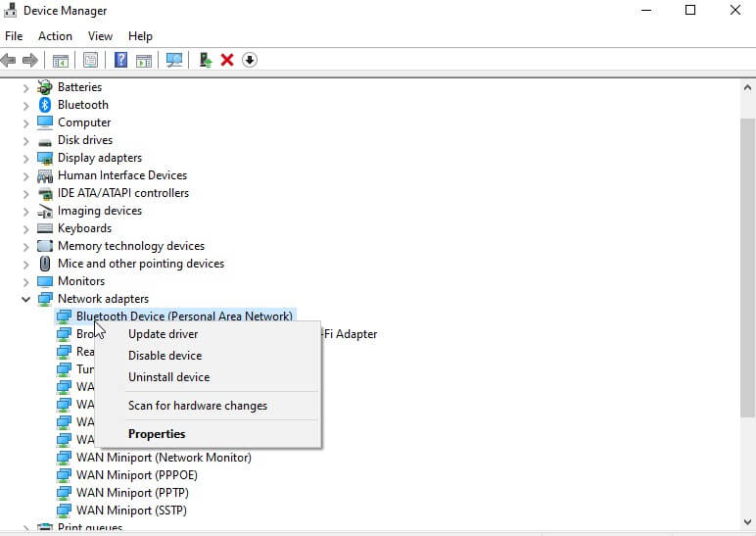The image size is (756, 536).
Task: Open the Action menu
Action: tap(55, 36)
